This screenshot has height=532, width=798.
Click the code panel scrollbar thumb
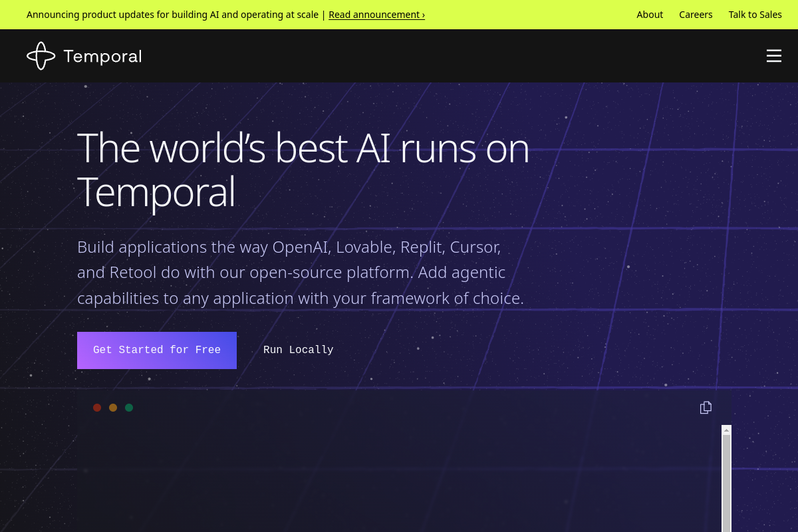726,483
